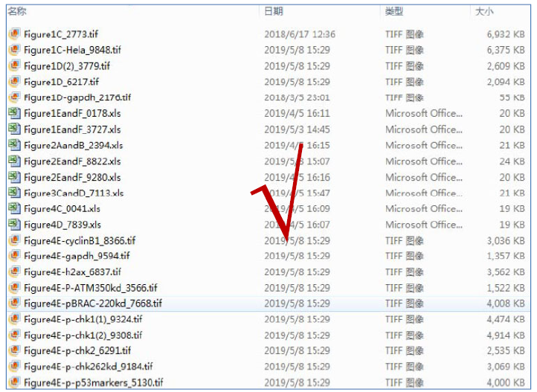
Task: Sort by the 大小 size column header
Action: pos(484,11)
